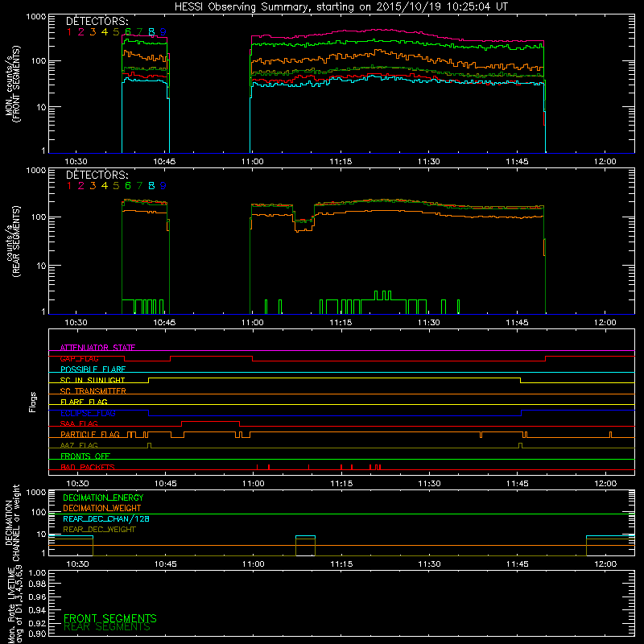Image resolution: width=644 pixels, height=644 pixels.
Task: Click the ECLIPSE_FLAG label
Action: 88,413
